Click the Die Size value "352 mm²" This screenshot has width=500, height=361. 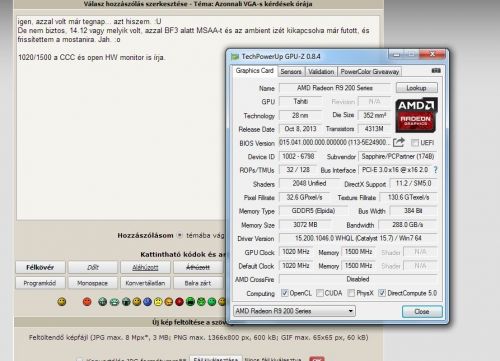(x=374, y=115)
